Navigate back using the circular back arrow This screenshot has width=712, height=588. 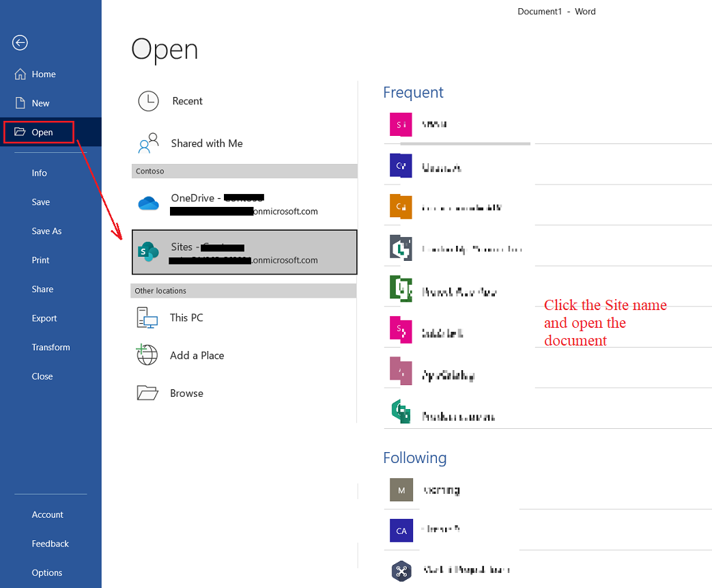point(19,42)
